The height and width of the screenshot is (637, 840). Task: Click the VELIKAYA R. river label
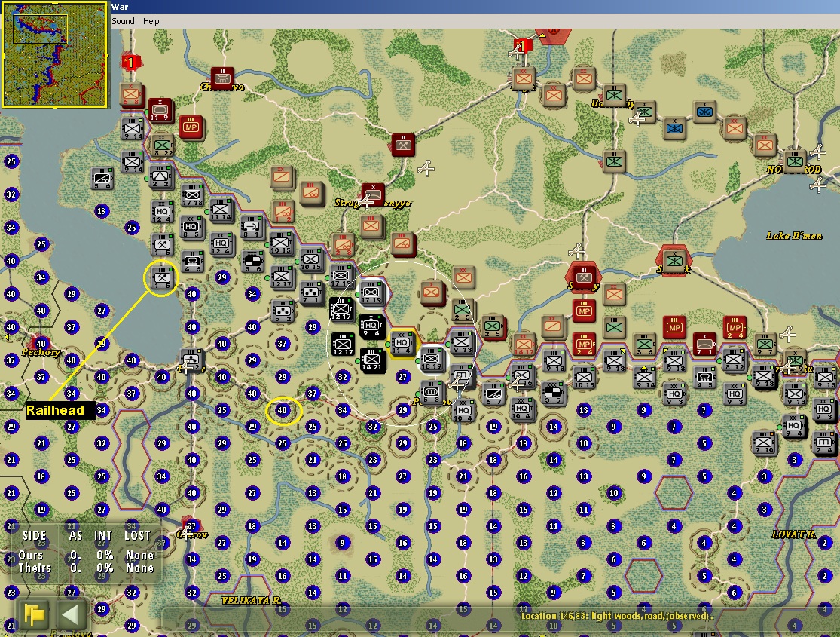point(252,601)
